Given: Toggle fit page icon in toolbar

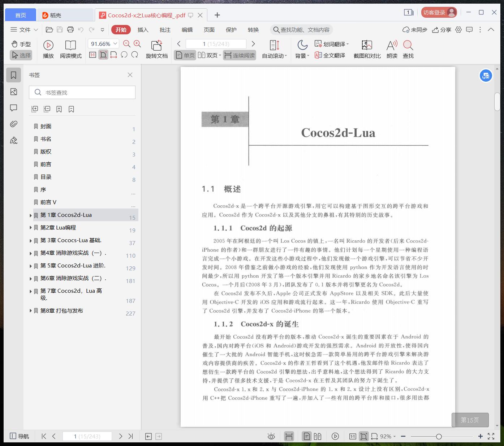Looking at the screenshot, I should tap(103, 55).
